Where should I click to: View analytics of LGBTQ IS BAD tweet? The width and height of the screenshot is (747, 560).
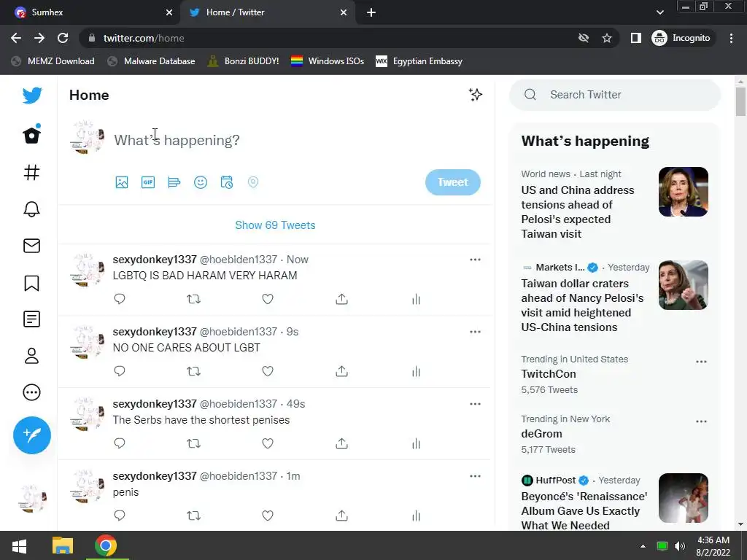(x=416, y=299)
